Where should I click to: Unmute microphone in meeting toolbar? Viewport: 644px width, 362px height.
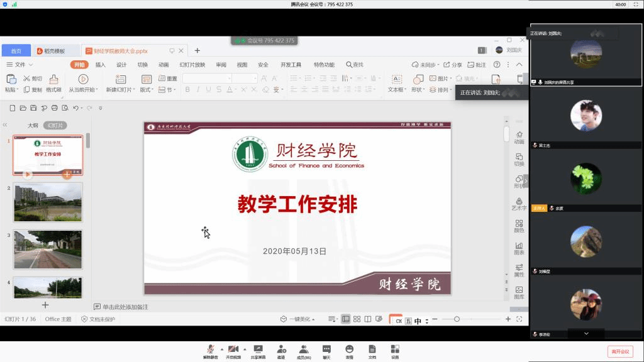pos(211,349)
